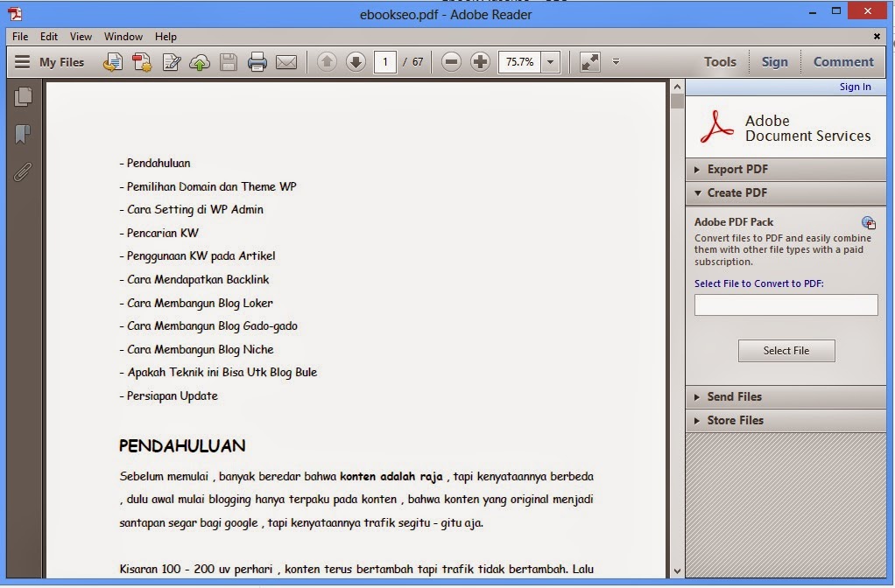Screen dimensions: 895x588
Task: Click the scrollbar up arrow
Action: (677, 87)
